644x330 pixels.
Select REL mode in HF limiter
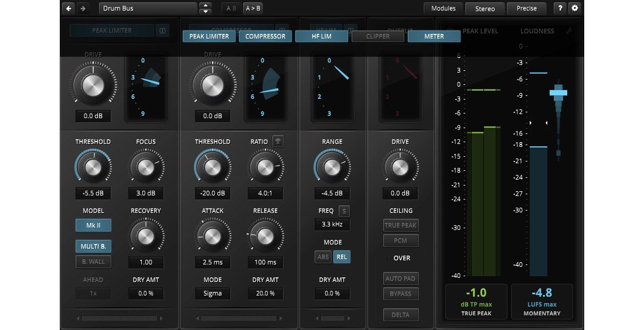pos(342,257)
